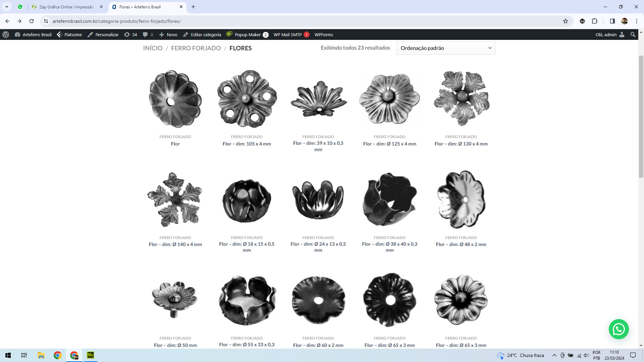Open the pending updates icon showing 34
Screen dimensions: 644x362
pos(130,35)
